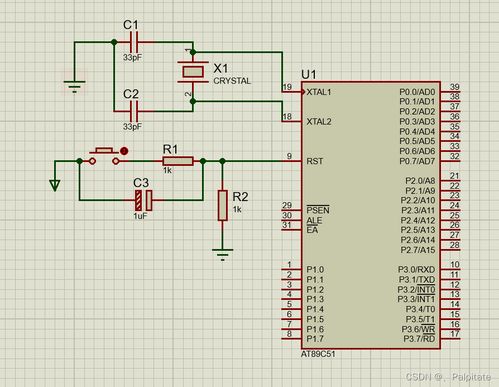The image size is (499, 387).
Task: Click the EA pin 31
Action: point(292,230)
